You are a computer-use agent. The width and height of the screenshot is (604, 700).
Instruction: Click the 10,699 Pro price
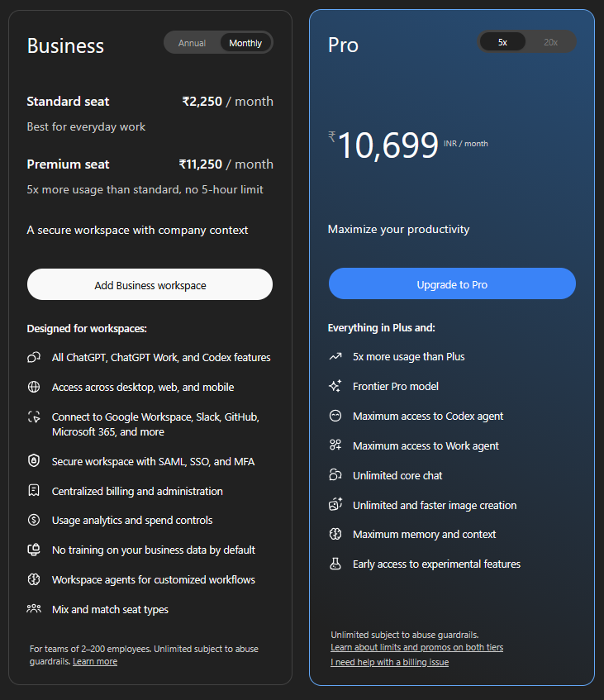(x=388, y=145)
